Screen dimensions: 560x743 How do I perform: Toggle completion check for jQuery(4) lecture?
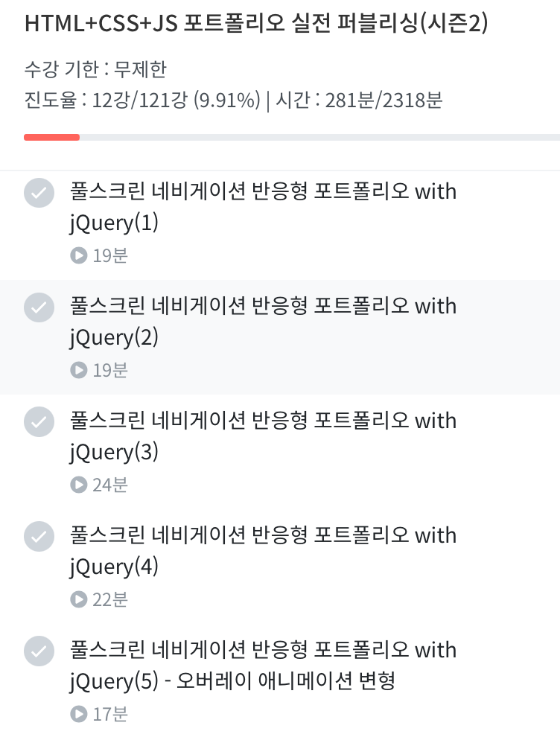coord(39,537)
